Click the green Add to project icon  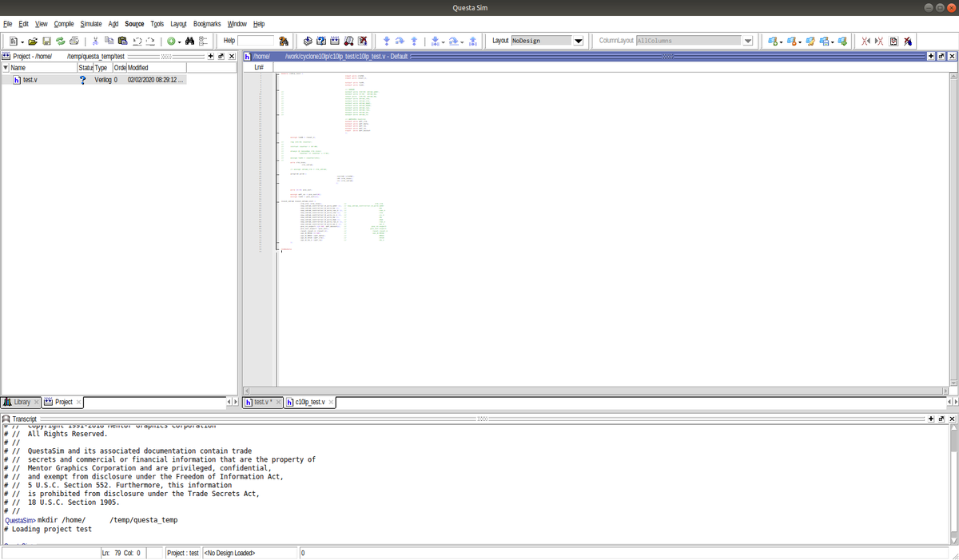tap(171, 41)
